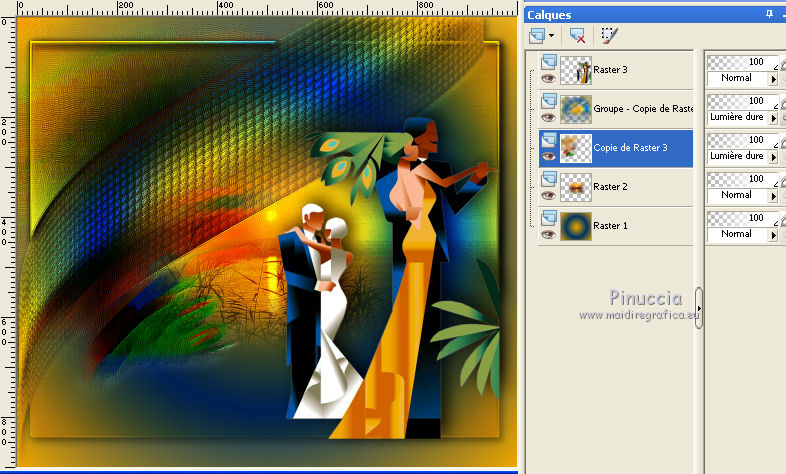Click the layer type icon of layer Raster 1
786x474 pixels.
click(x=549, y=218)
